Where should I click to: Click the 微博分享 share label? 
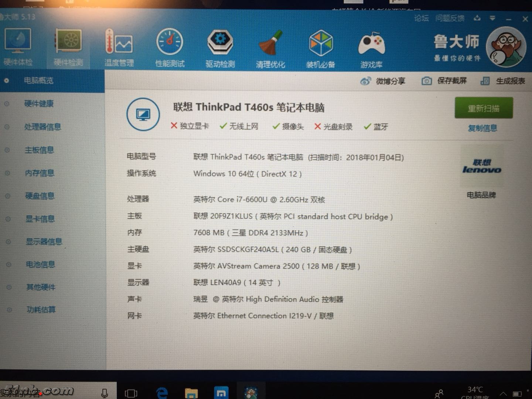[x=391, y=81]
